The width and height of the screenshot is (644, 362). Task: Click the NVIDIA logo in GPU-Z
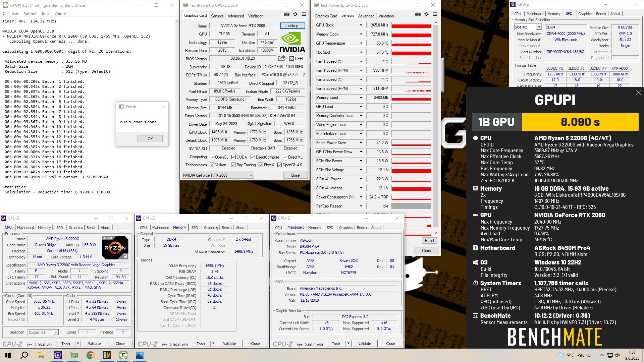click(292, 42)
